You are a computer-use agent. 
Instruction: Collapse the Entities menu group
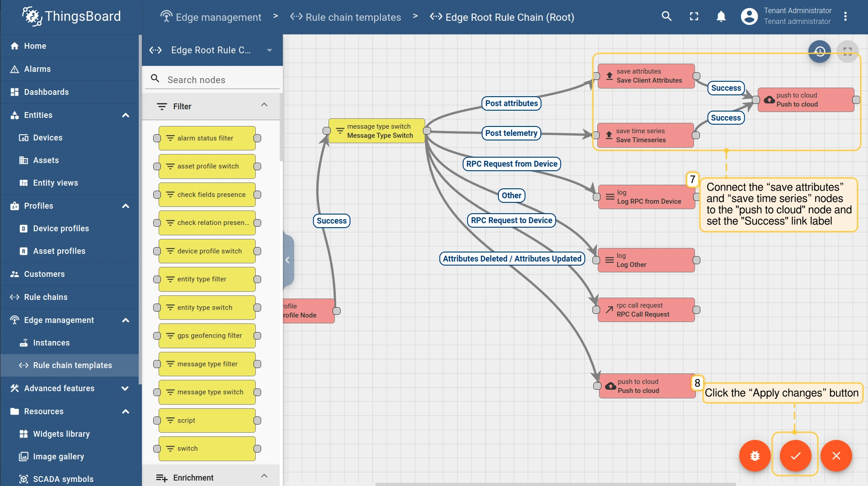point(126,115)
